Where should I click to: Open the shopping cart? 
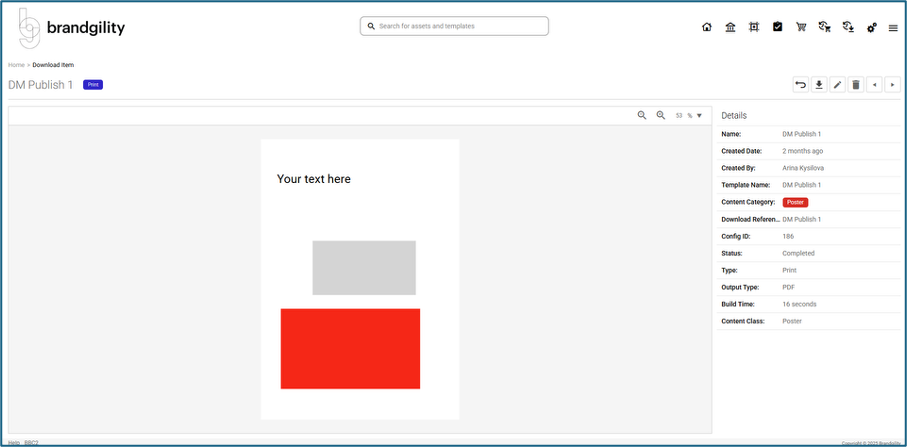801,27
